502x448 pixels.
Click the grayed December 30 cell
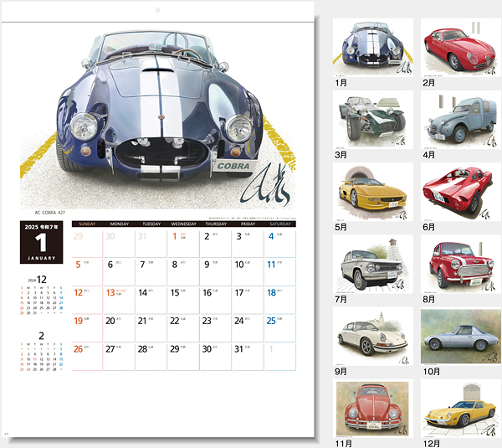click(120, 245)
